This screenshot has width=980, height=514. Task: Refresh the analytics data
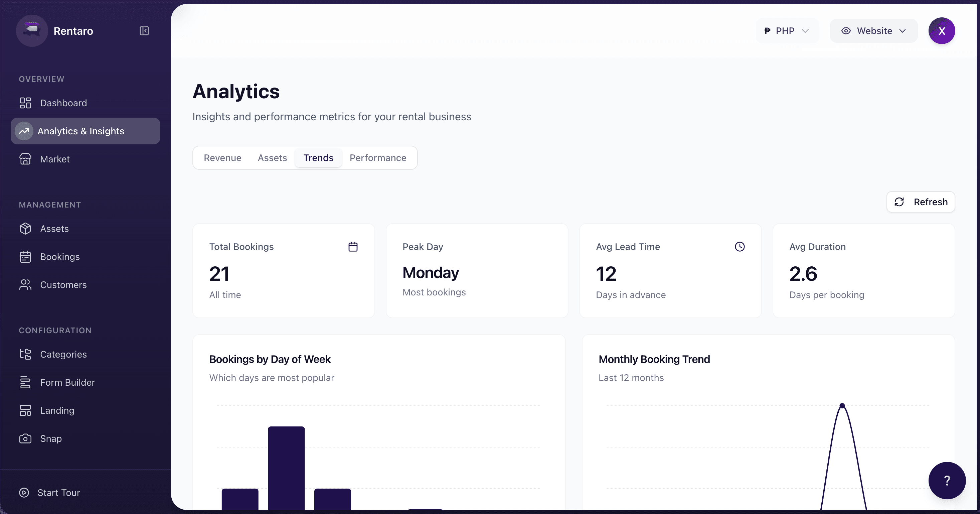[921, 202]
